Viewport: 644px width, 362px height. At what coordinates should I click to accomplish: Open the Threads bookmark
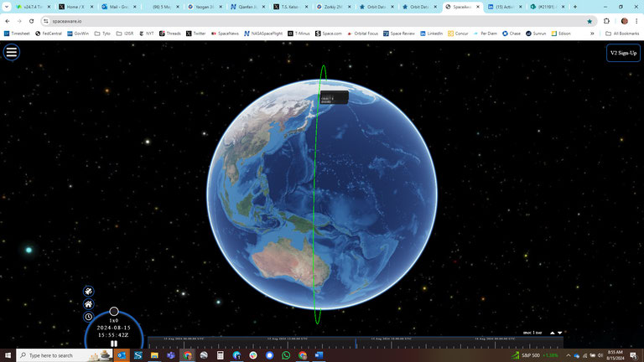(x=170, y=34)
